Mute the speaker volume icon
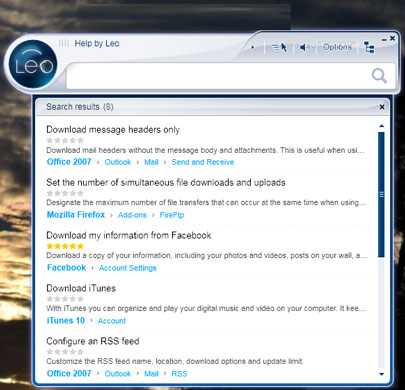 click(x=304, y=47)
